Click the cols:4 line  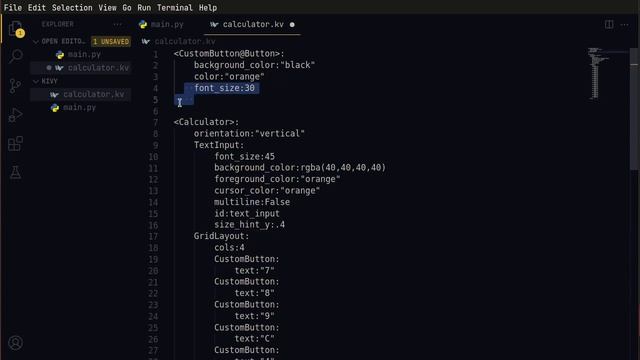click(x=229, y=248)
